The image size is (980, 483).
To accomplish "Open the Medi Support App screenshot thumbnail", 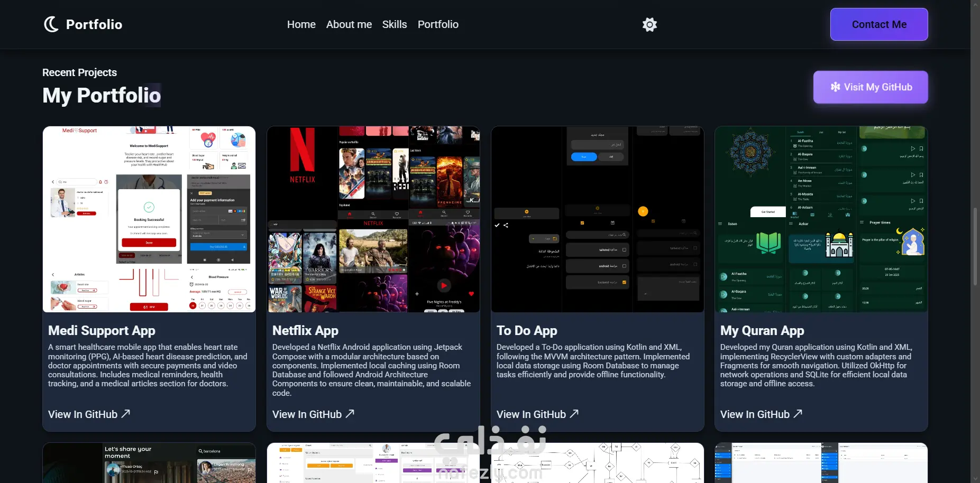I will [x=149, y=219].
